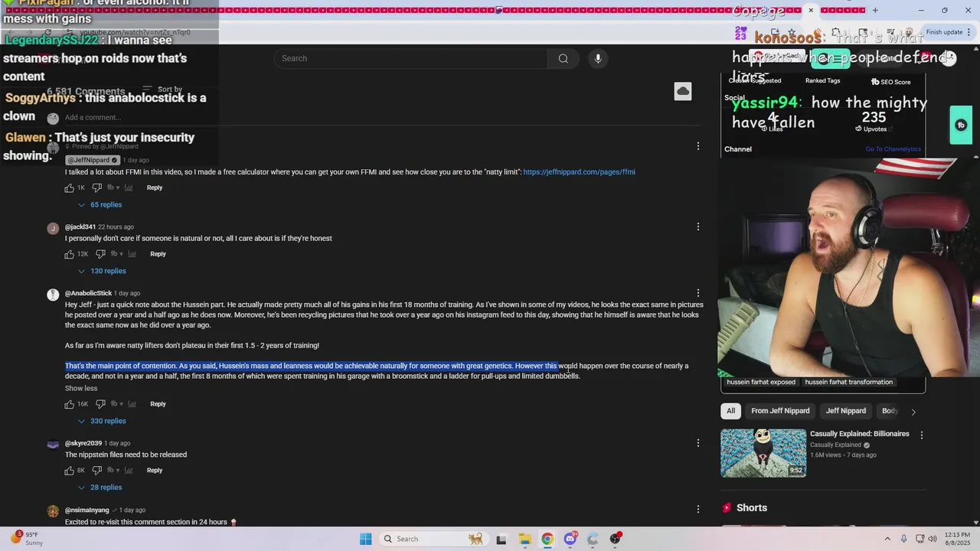Like the @jackl341 comment with 12K likes
Viewport: 980px width, 551px height.
(70, 254)
